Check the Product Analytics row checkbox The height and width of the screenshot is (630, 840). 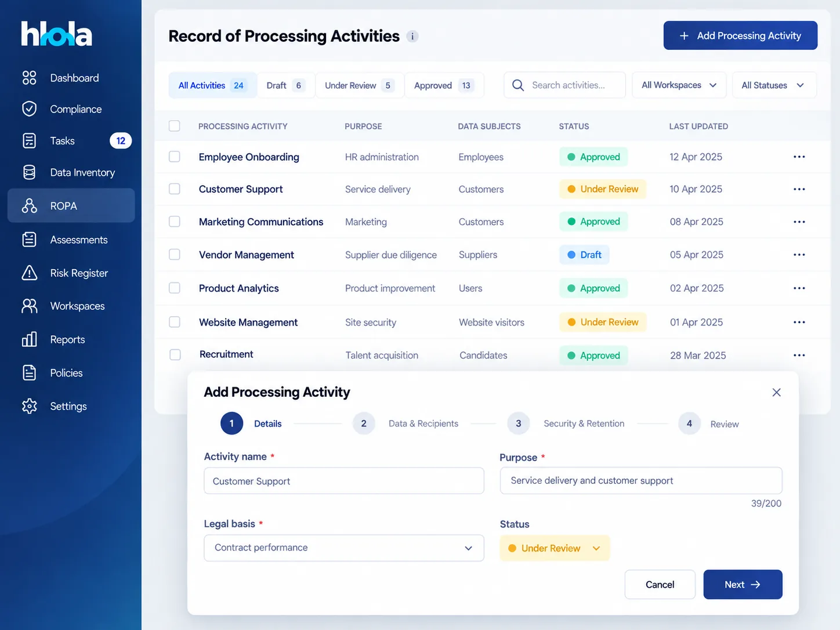(174, 288)
